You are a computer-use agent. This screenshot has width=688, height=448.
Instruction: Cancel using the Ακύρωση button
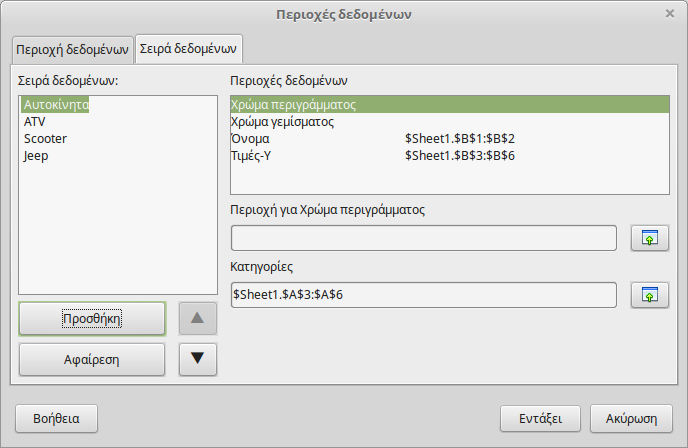coord(631,416)
